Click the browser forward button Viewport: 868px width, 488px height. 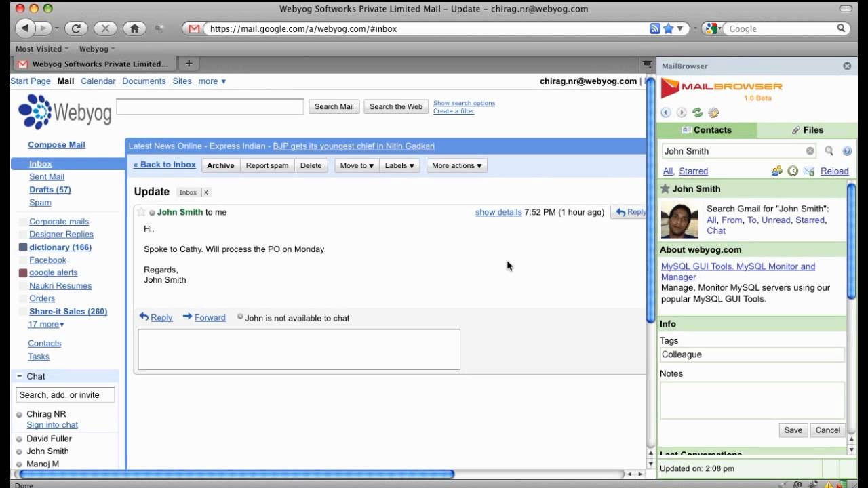point(43,28)
